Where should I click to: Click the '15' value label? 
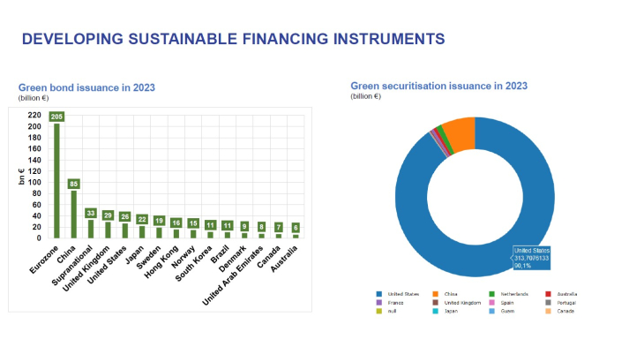click(193, 223)
